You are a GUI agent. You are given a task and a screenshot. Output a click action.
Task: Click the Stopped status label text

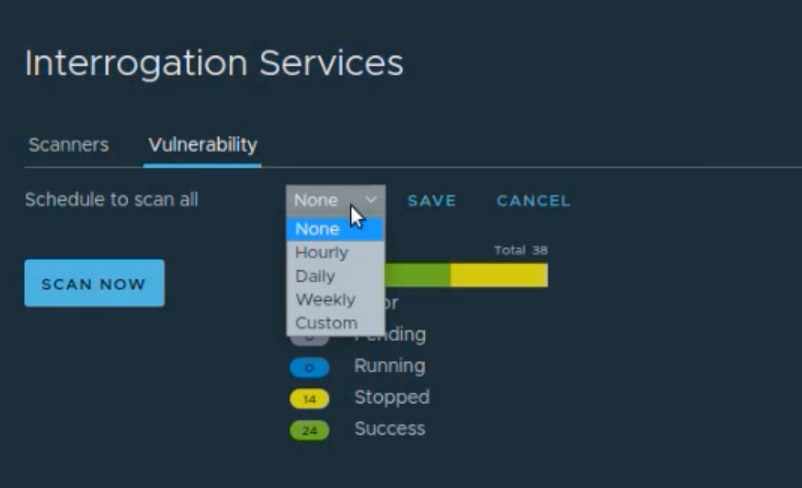(x=391, y=397)
